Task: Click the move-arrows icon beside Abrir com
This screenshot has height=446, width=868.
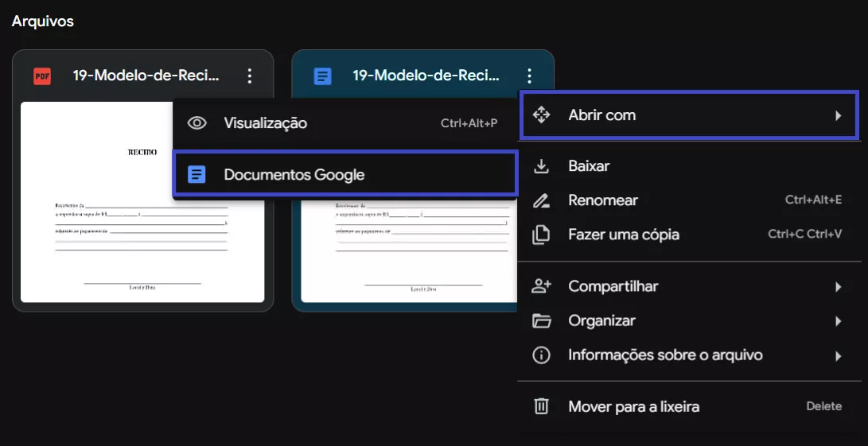Action: coord(541,115)
